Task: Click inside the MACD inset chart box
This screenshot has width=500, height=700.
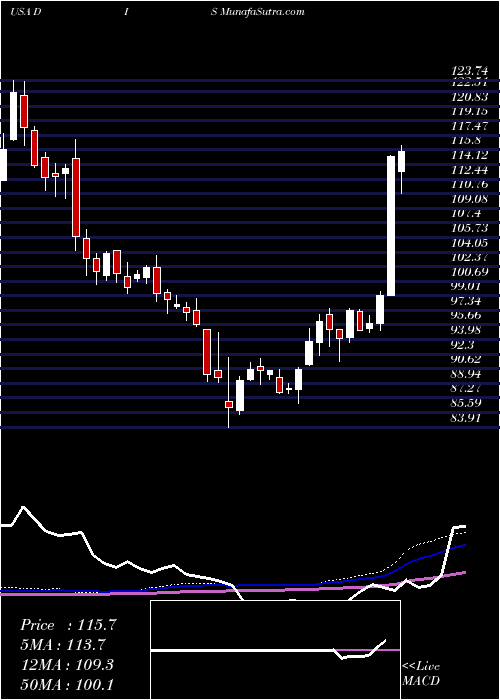Action: pyautogui.click(x=275, y=650)
